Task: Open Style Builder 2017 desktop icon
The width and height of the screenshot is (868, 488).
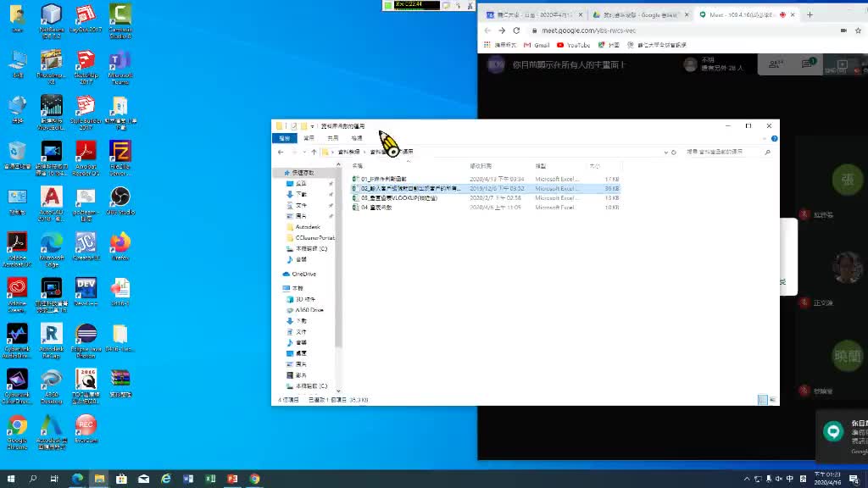Action: tap(86, 113)
